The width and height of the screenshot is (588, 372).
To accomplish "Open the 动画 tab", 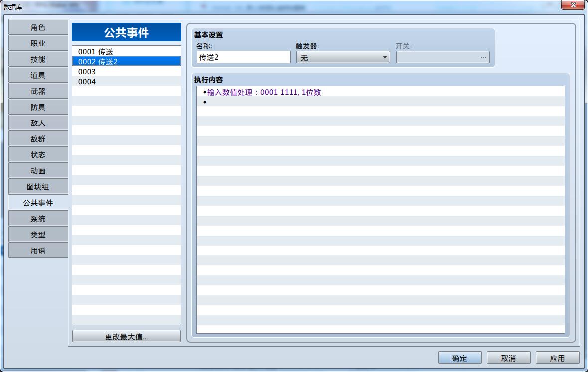I will 38,171.
